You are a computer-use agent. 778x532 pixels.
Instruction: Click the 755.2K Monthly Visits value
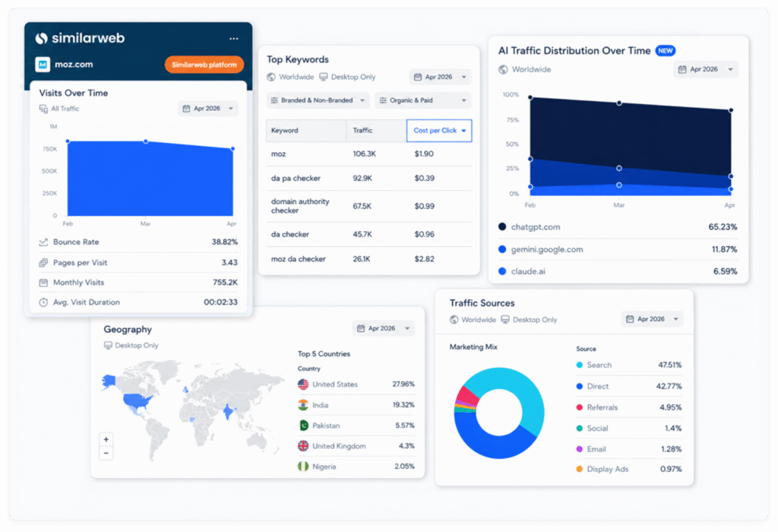[225, 283]
